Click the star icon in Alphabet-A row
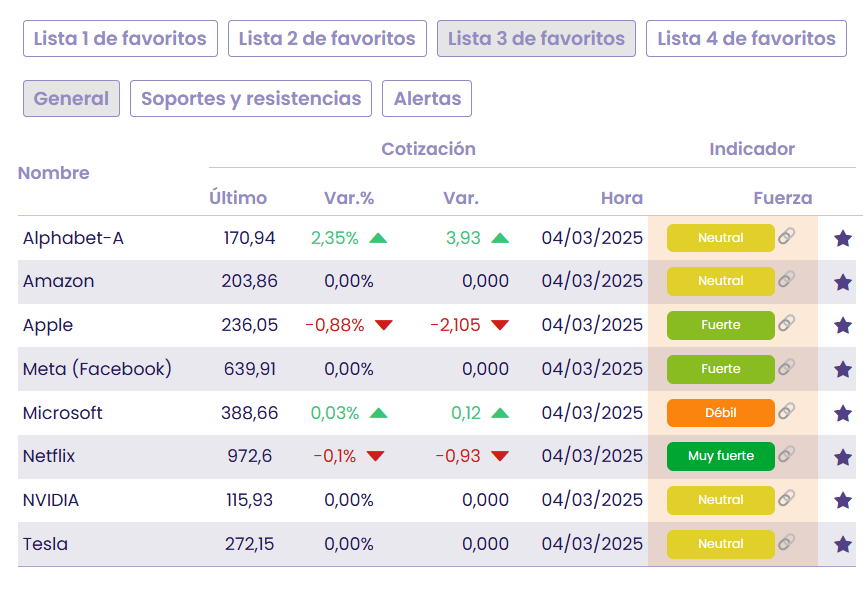868x594 pixels. pyautogui.click(x=843, y=238)
